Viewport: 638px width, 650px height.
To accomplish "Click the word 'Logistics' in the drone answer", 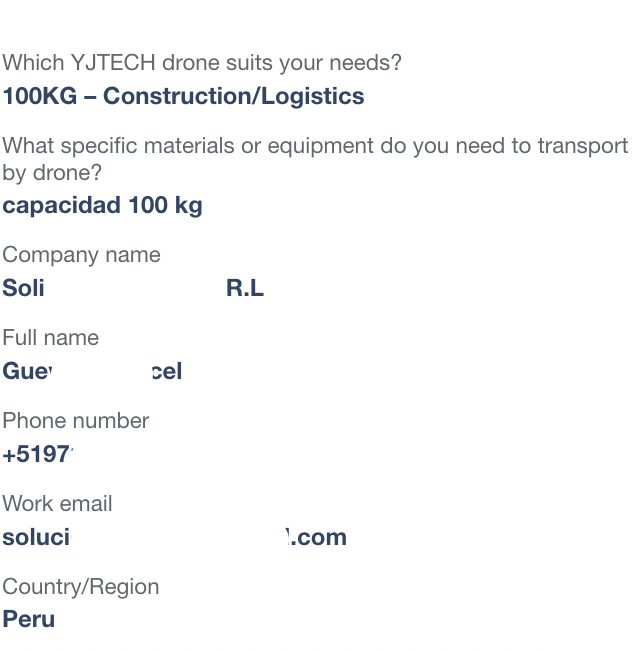I will 313,97.
